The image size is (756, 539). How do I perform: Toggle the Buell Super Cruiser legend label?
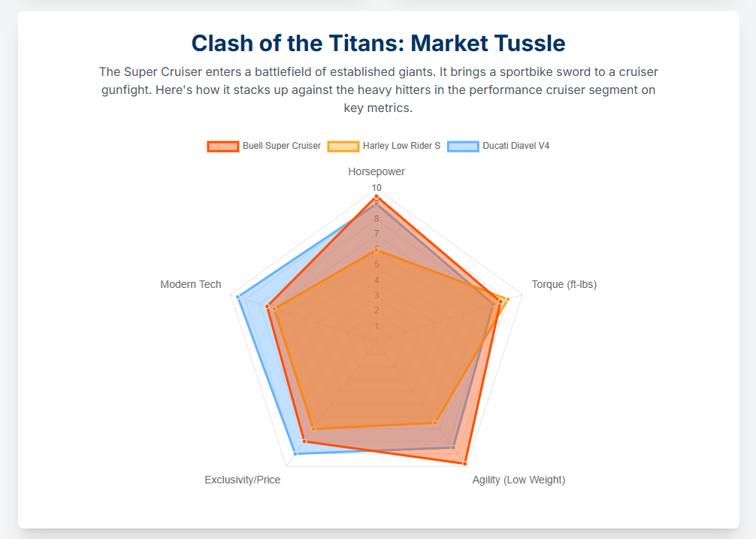pos(281,146)
